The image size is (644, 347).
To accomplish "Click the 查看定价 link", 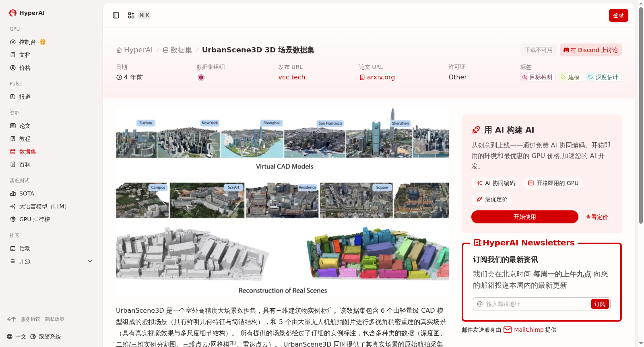I will point(597,217).
